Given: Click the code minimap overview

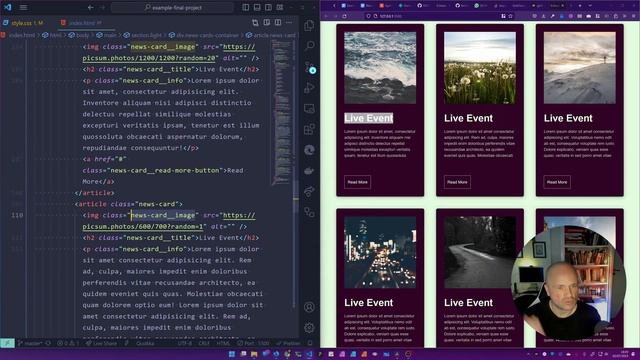Looking at the screenshot, I should pos(281,112).
